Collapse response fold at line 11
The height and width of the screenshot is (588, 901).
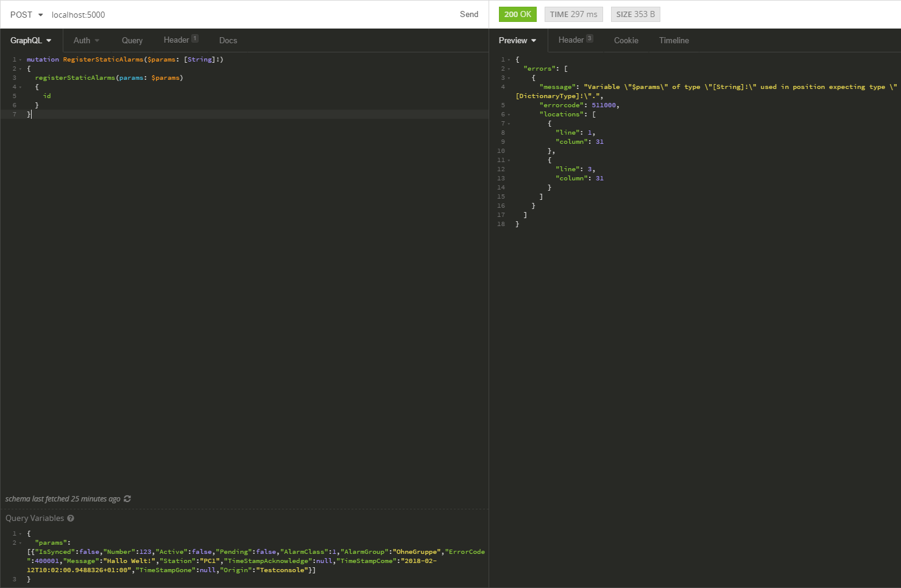[x=509, y=160]
